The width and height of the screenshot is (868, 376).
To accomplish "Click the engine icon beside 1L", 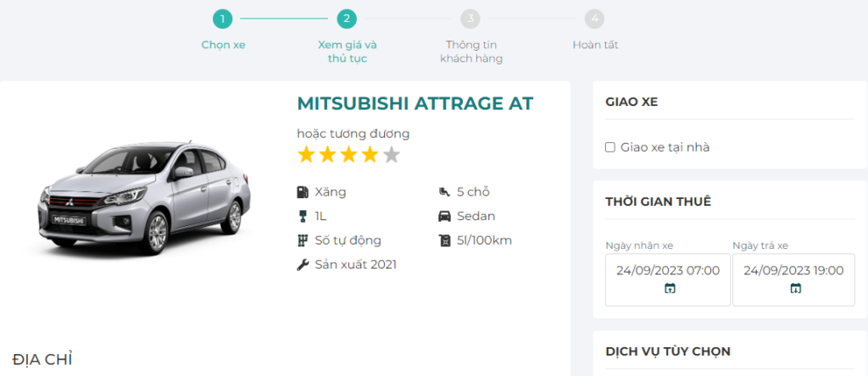I will (x=303, y=216).
